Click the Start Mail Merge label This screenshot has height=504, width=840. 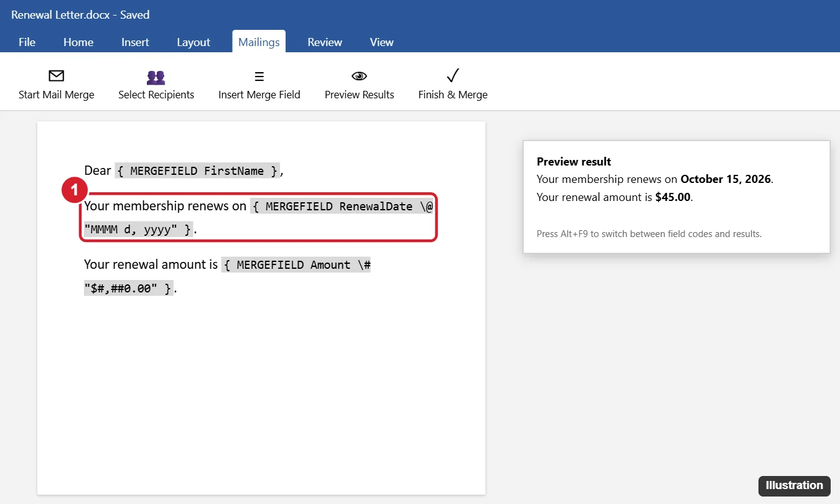pos(57,95)
